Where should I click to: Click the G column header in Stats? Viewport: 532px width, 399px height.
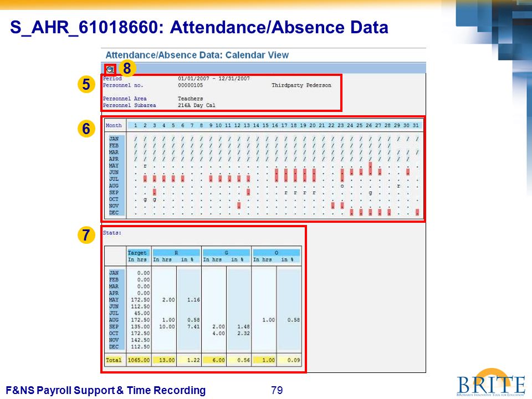(x=226, y=253)
